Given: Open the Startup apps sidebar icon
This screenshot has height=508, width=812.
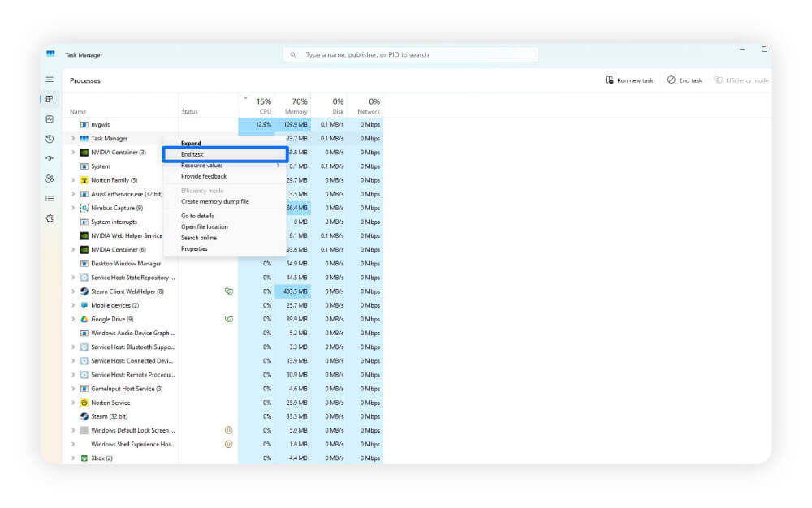Looking at the screenshot, I should (50, 158).
